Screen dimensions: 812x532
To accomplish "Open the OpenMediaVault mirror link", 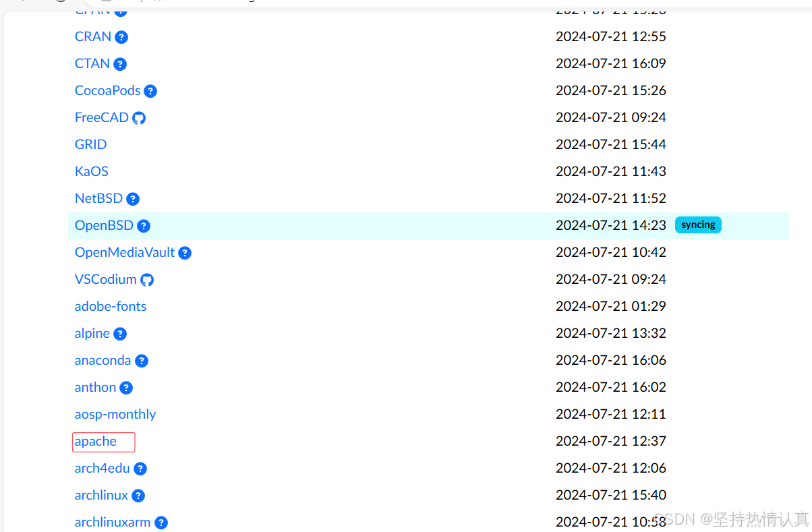I will coord(125,252).
